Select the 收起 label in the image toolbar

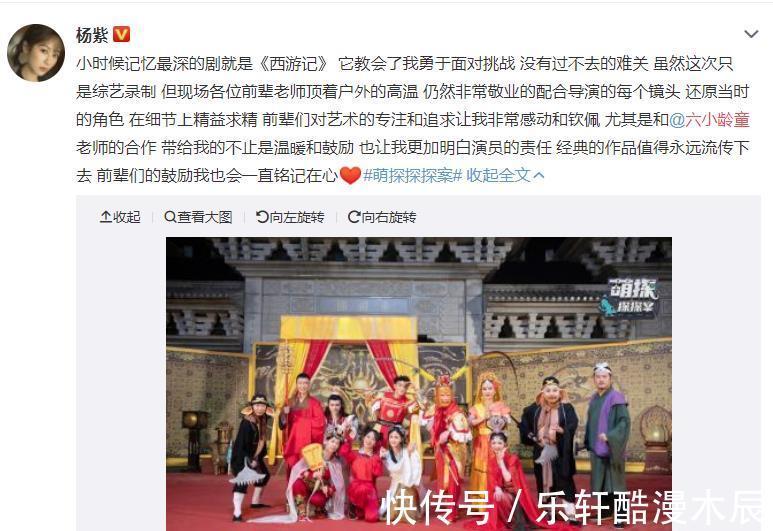[127, 217]
